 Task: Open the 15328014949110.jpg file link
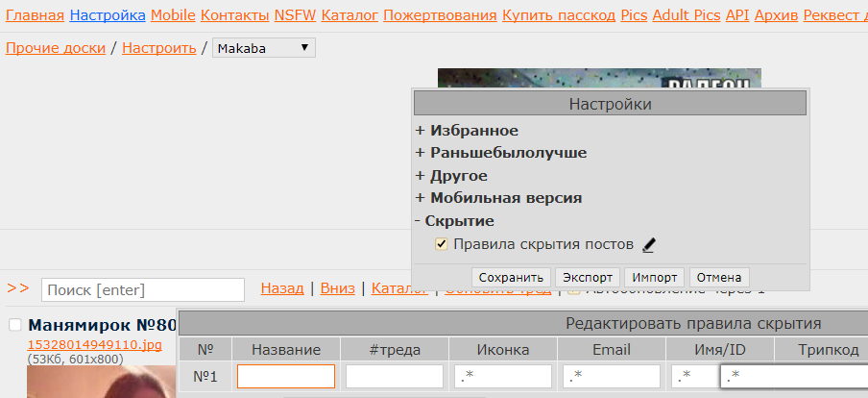(95, 345)
